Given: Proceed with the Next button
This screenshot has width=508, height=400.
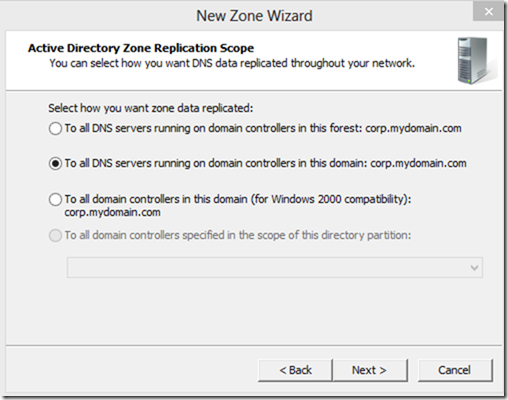Looking at the screenshot, I should [370, 370].
